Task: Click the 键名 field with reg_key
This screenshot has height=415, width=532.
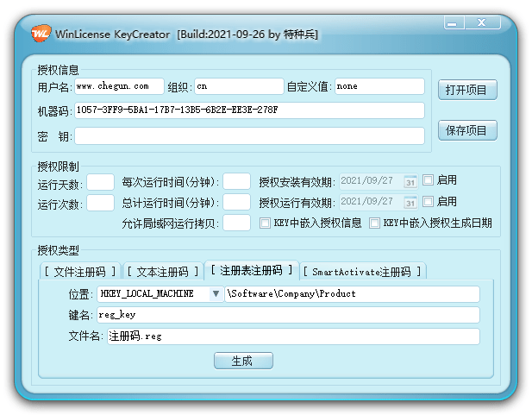Action: [288, 315]
